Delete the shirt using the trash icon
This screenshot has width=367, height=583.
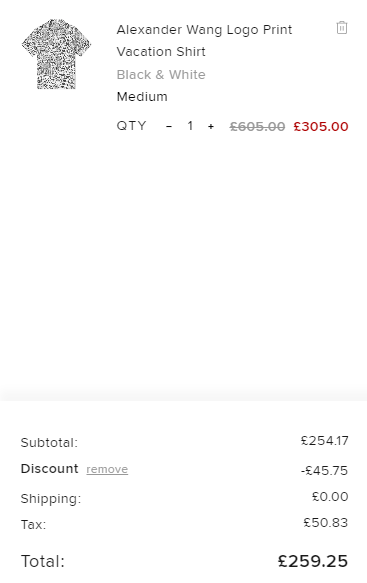tap(342, 28)
